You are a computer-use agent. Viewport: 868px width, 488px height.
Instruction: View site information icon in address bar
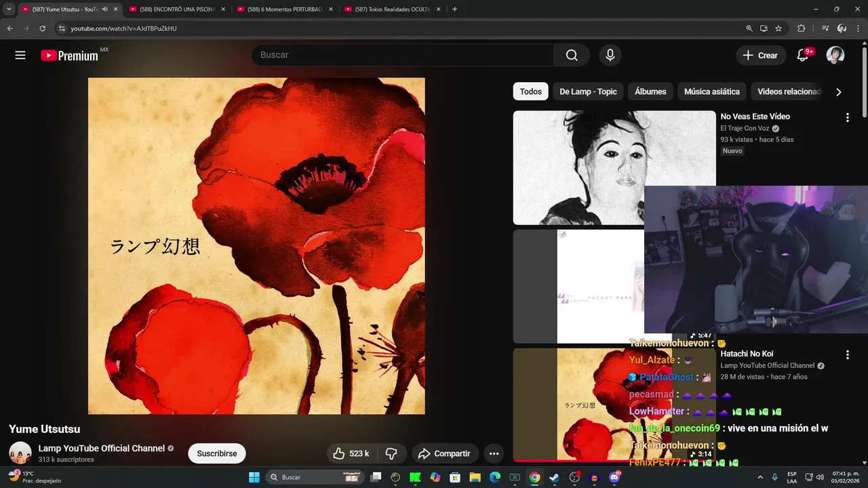click(61, 28)
